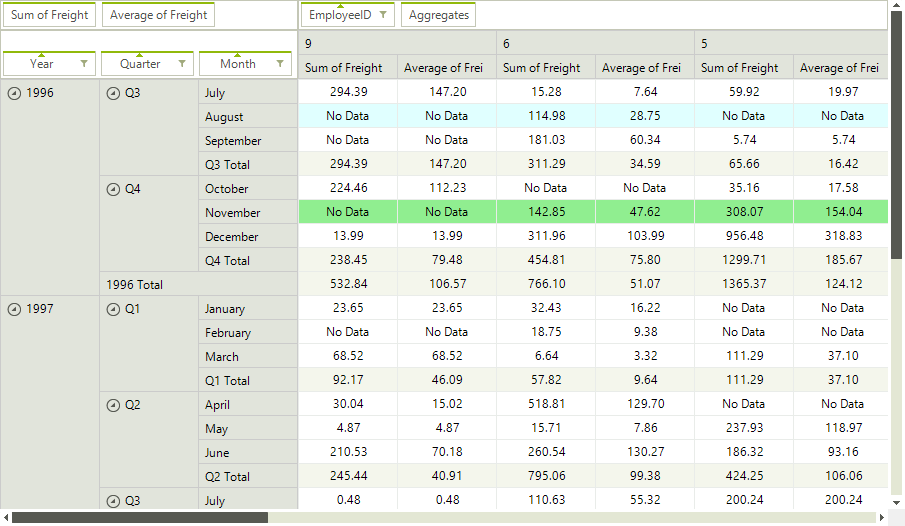Click the scroll up arrow
Screen dimensions: 905x526
click(896, 5)
